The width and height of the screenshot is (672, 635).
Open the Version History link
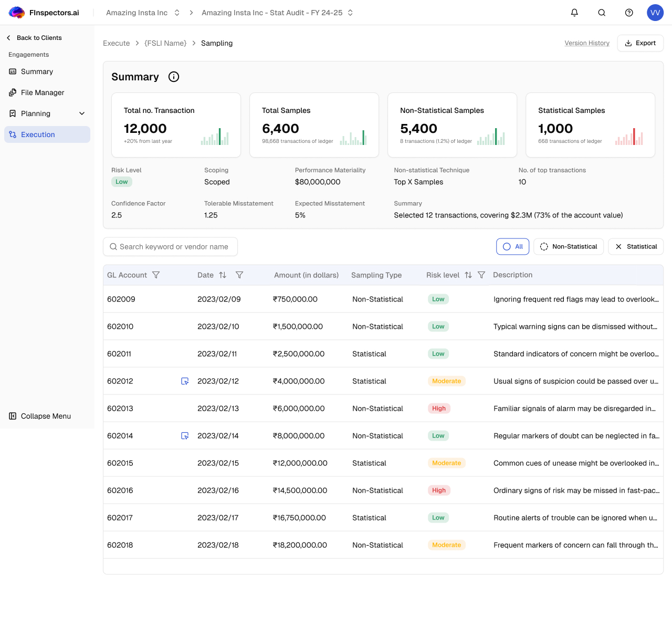click(x=587, y=43)
